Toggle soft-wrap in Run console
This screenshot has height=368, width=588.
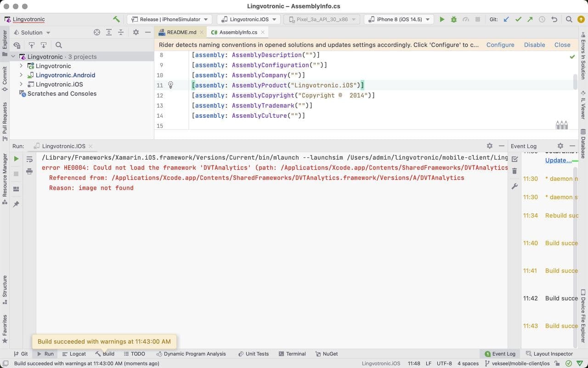pos(29,160)
